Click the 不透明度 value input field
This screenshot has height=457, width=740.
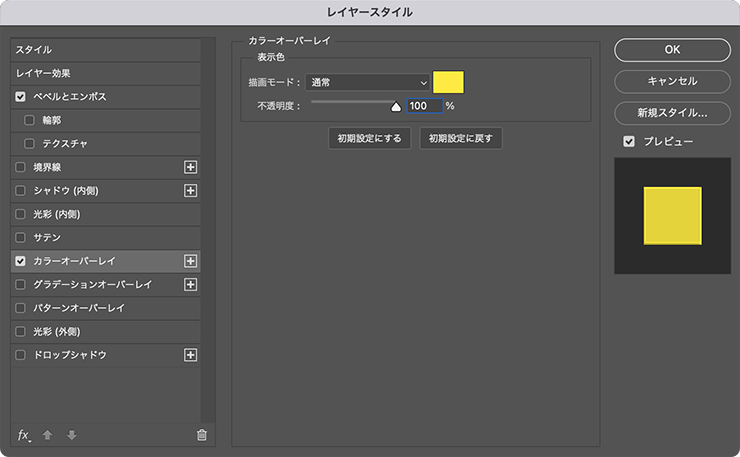[425, 106]
